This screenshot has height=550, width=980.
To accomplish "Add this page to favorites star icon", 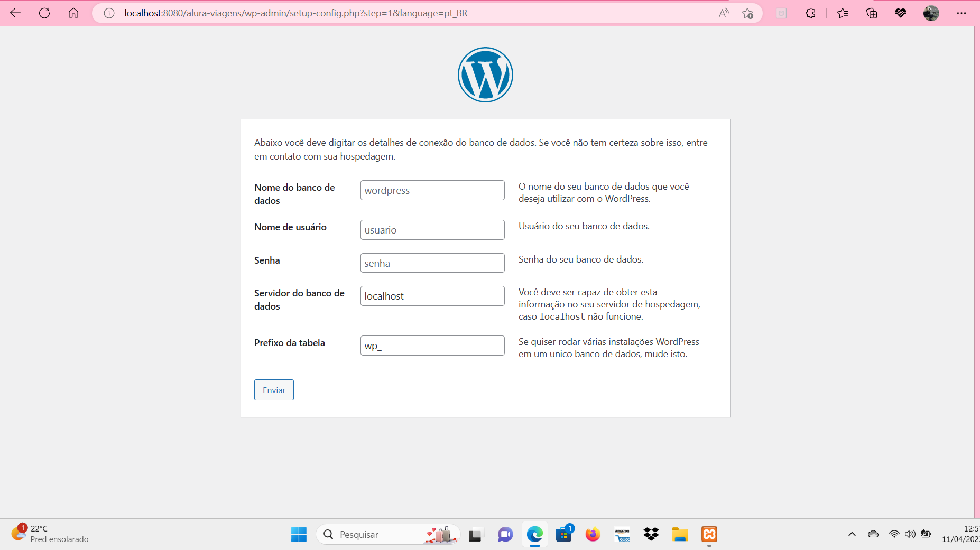I will tap(747, 13).
